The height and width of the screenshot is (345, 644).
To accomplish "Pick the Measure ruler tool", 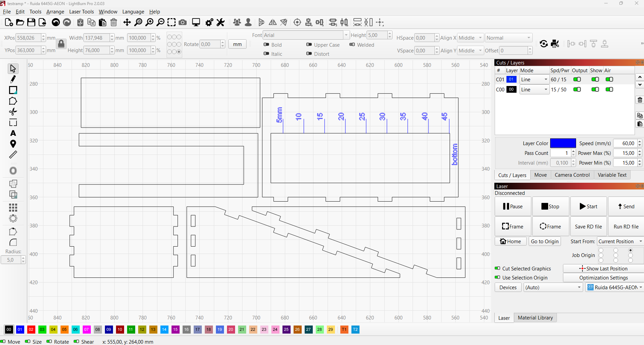I will point(13,155).
